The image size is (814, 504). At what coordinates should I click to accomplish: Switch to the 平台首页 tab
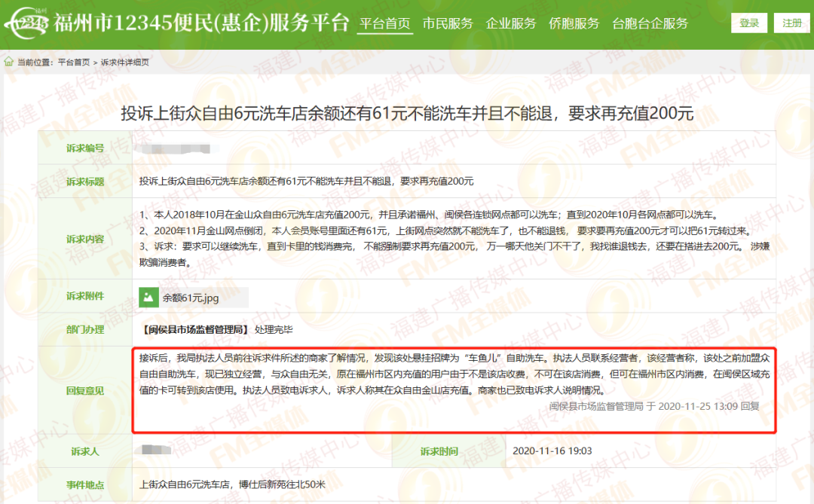pos(385,23)
